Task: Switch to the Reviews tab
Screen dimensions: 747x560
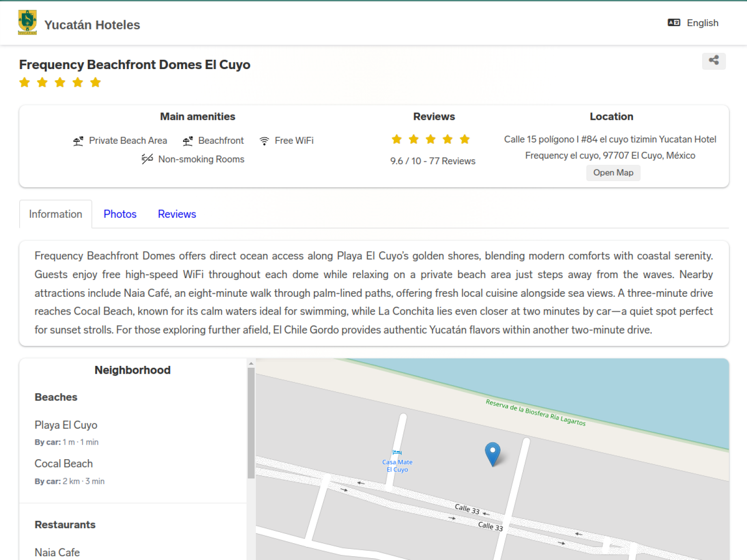Action: click(177, 214)
